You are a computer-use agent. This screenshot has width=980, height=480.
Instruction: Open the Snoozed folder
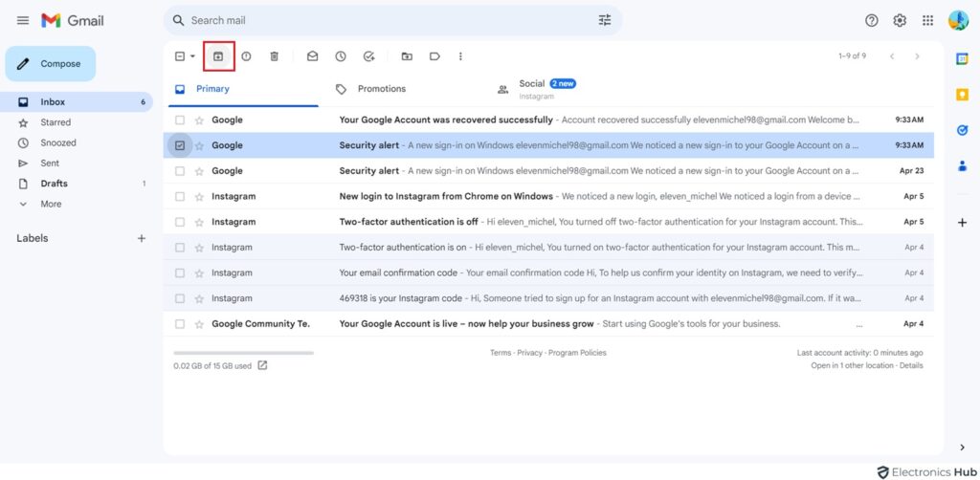point(78,142)
